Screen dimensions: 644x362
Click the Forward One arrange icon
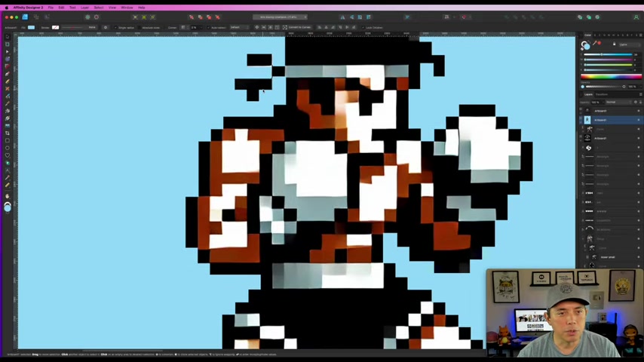(x=209, y=17)
